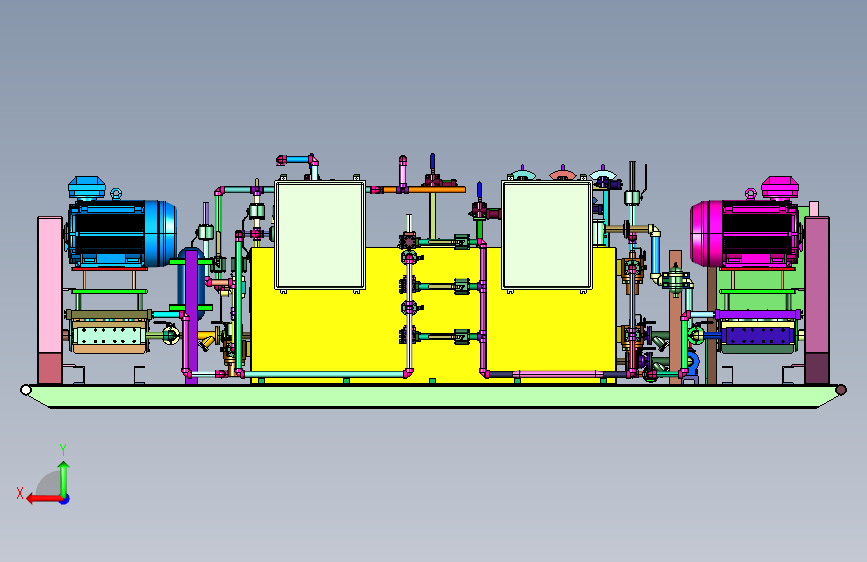The width and height of the screenshot is (867, 562).
Task: Pick the right white control cabinet
Action: (x=547, y=235)
